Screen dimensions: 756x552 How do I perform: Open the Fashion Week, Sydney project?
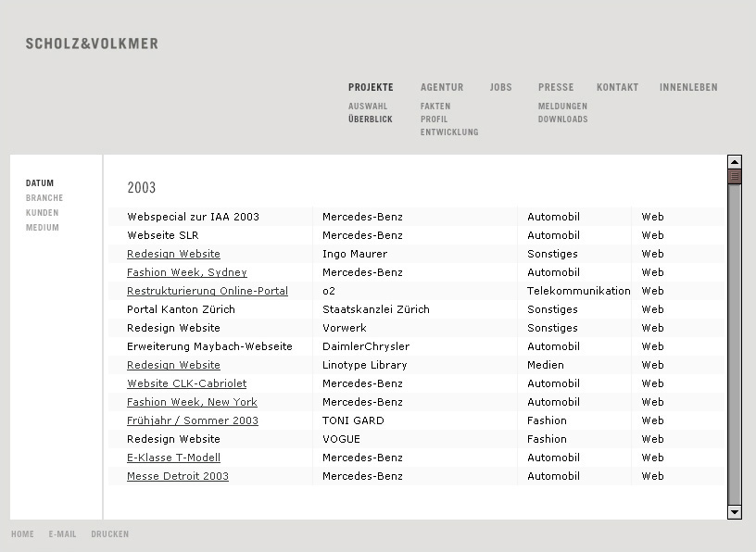click(x=187, y=272)
